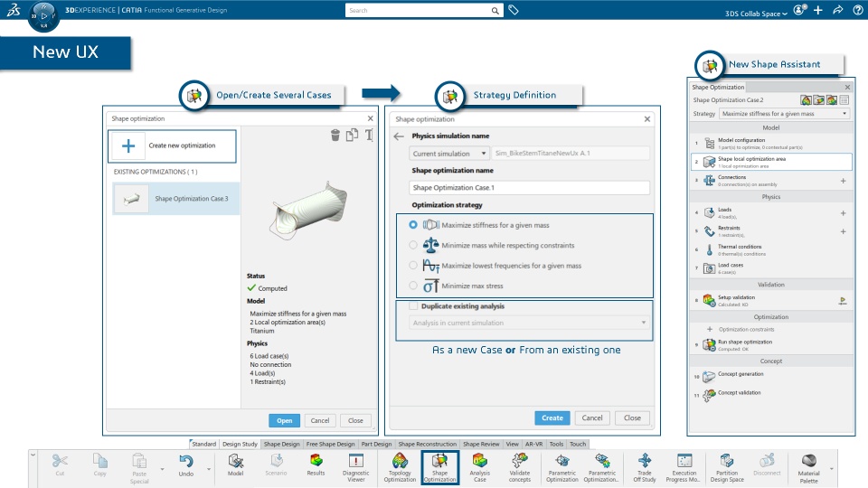Click Cancel in the Strategy Definition dialog
868x488 pixels.
coord(592,418)
